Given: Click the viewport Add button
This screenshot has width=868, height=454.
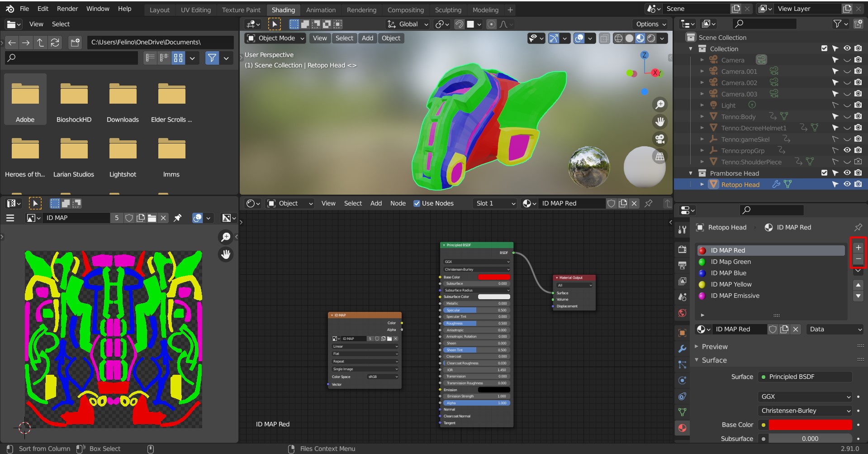Looking at the screenshot, I should [x=367, y=38].
